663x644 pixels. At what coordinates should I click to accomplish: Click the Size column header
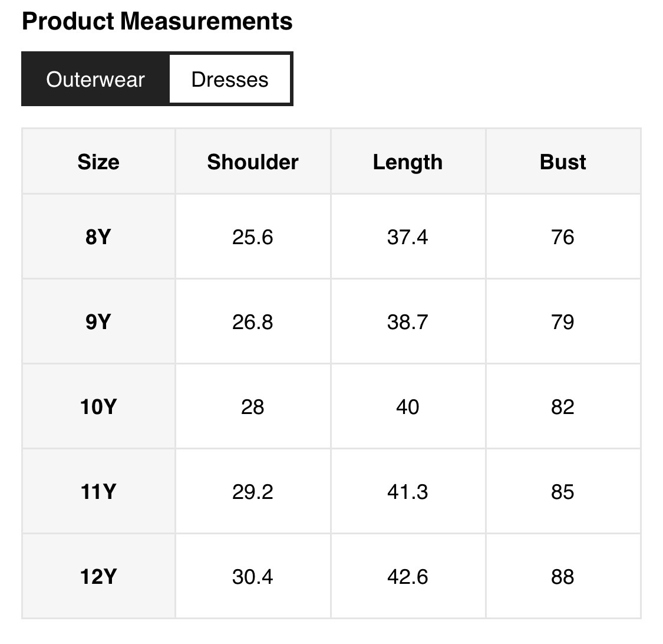(98, 162)
